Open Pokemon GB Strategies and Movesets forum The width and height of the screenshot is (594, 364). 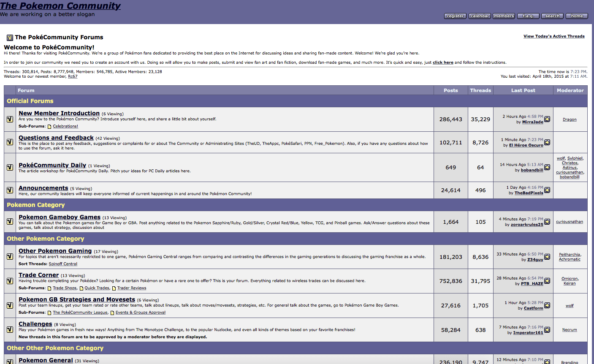pyautogui.click(x=77, y=299)
